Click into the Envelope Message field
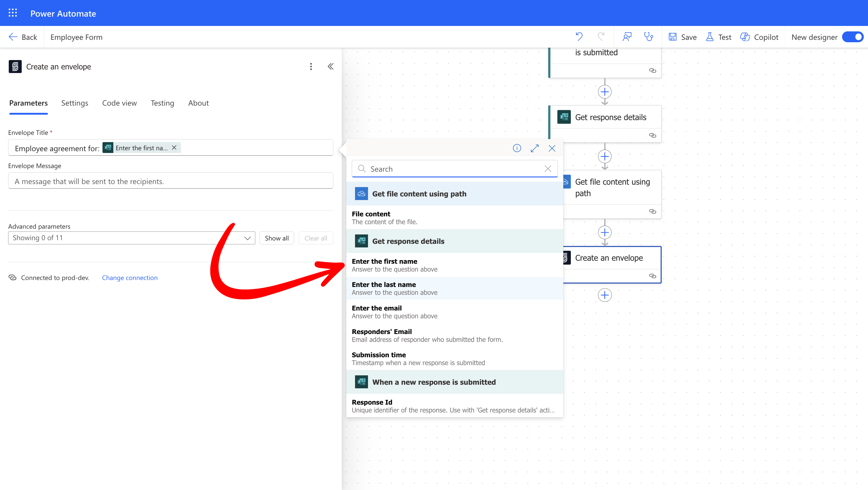 (171, 181)
